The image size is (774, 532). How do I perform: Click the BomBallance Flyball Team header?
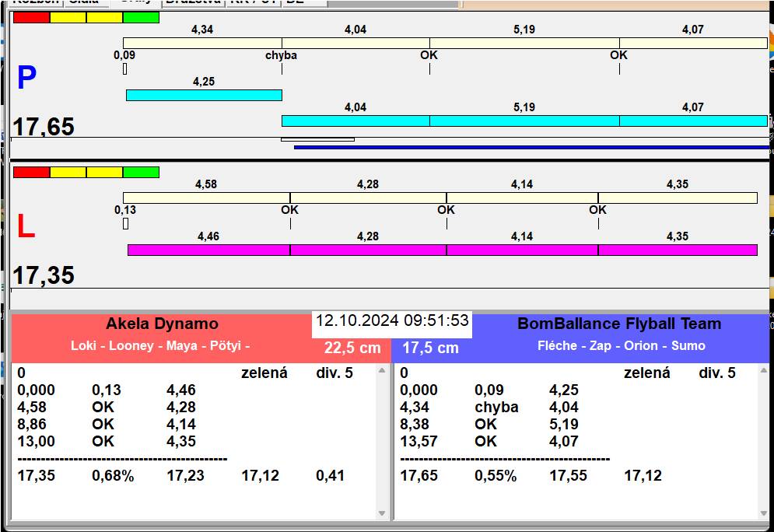pyautogui.click(x=619, y=324)
